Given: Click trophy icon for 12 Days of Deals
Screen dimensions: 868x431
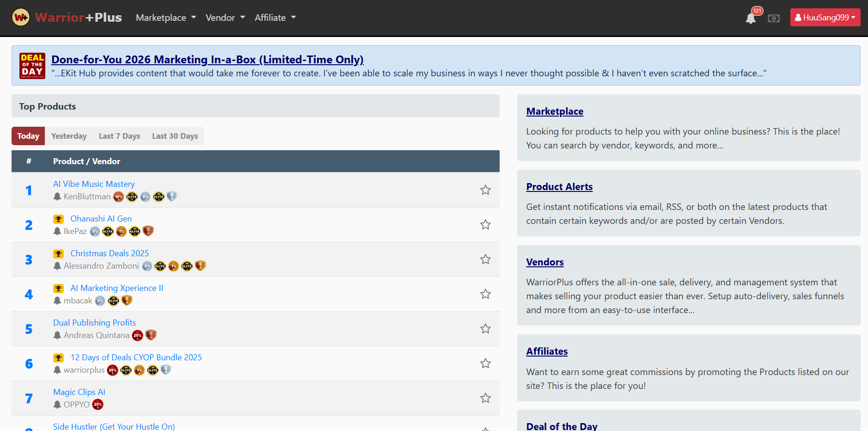Looking at the screenshot, I should (59, 358).
